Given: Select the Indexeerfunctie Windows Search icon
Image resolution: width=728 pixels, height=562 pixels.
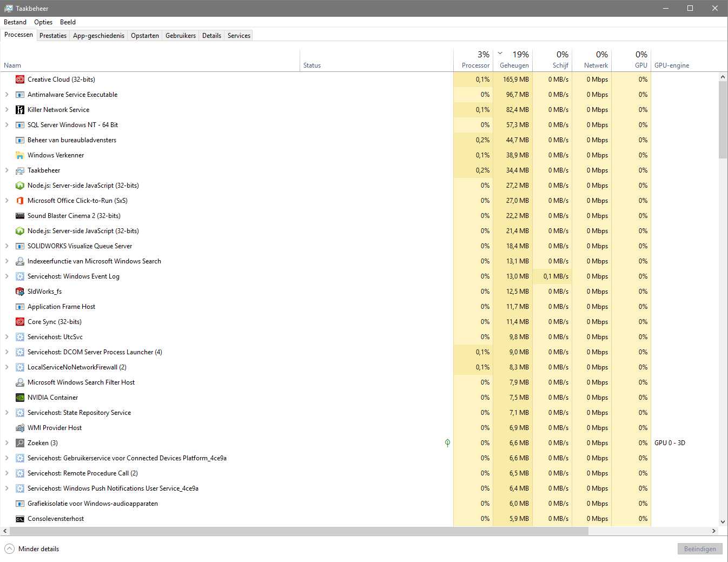Looking at the screenshot, I should coord(20,261).
